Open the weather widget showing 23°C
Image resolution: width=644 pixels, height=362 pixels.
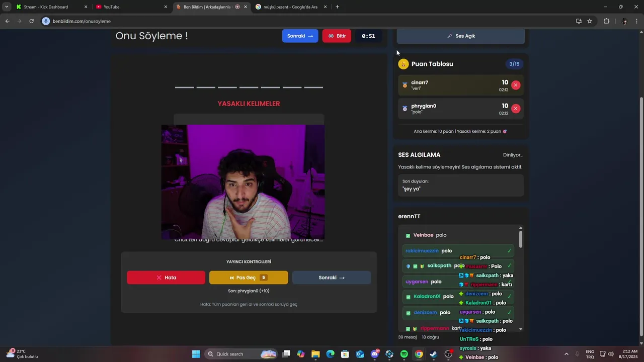[x=23, y=354]
